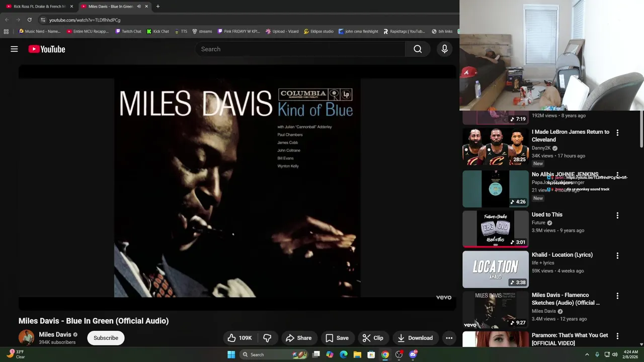Viewport: 644px width, 362px height.
Task: Focus the YouTube search field
Action: [300, 49]
